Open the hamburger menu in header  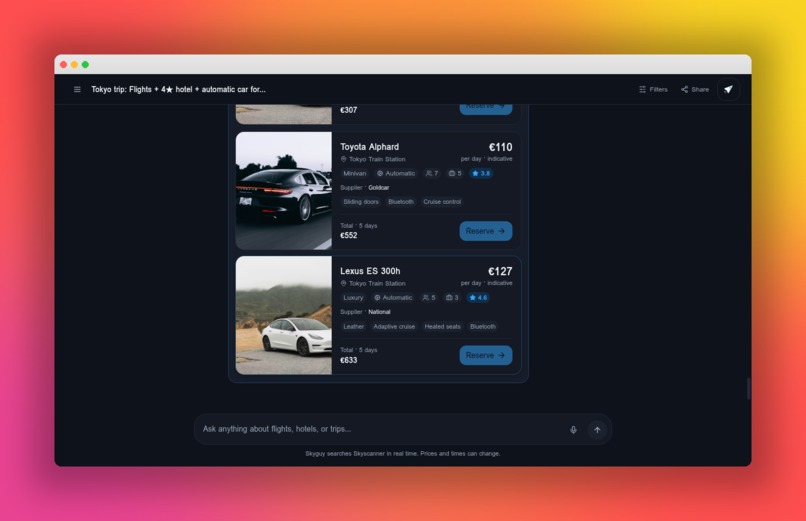(x=77, y=89)
